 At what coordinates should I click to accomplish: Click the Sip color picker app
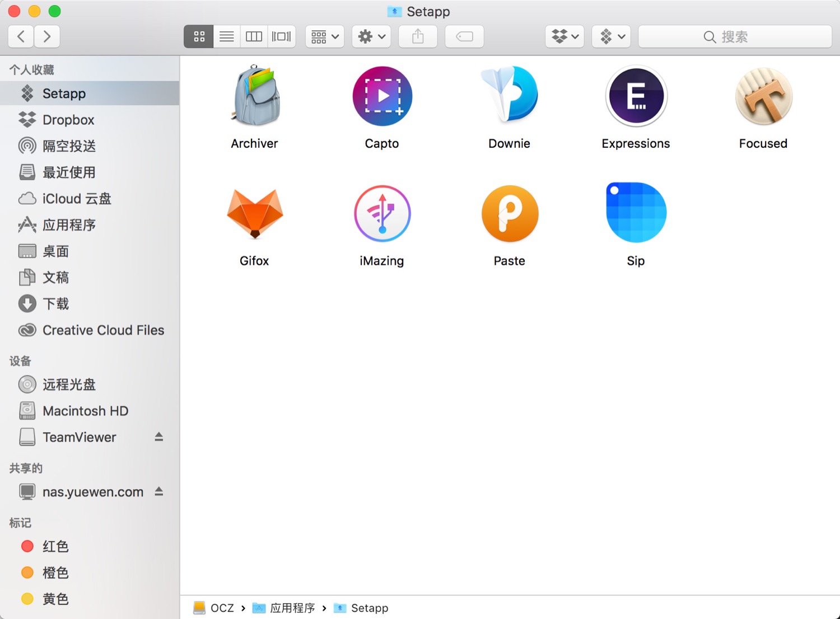pyautogui.click(x=636, y=213)
